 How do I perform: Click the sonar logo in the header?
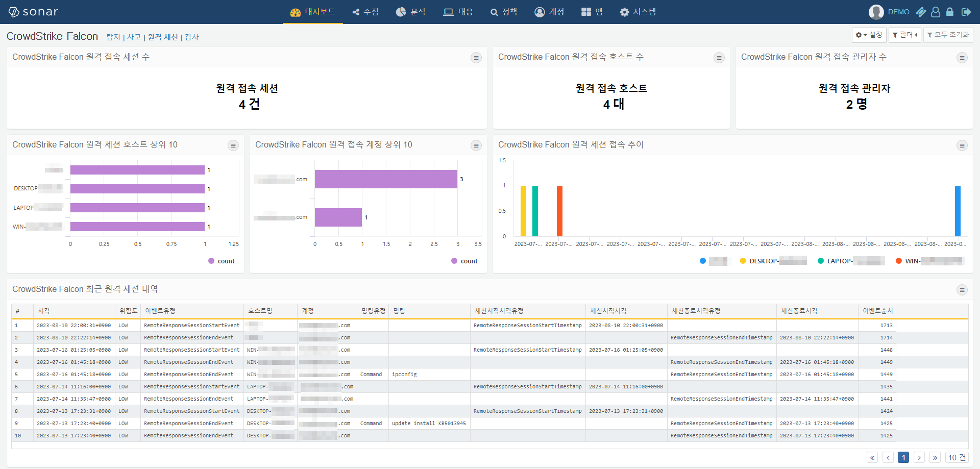tap(34, 12)
